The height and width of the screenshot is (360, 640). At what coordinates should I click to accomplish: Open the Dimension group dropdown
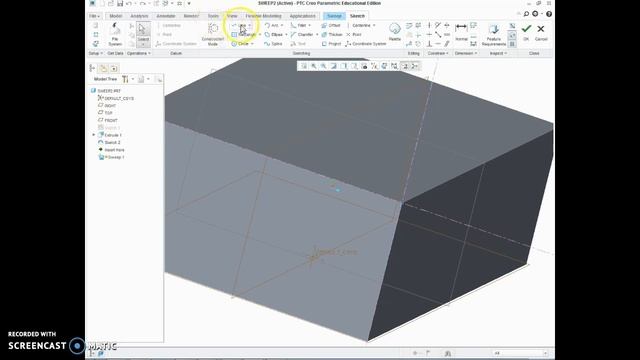[466, 53]
